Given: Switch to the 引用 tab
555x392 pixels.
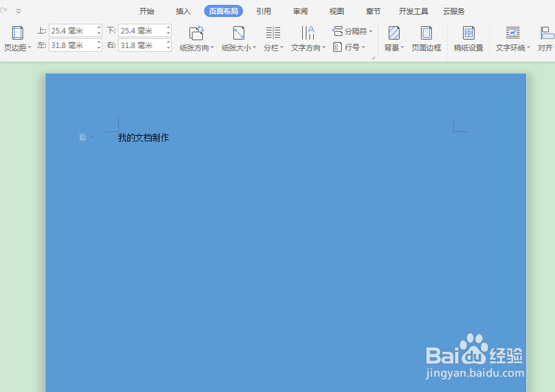Looking at the screenshot, I should 263,12.
